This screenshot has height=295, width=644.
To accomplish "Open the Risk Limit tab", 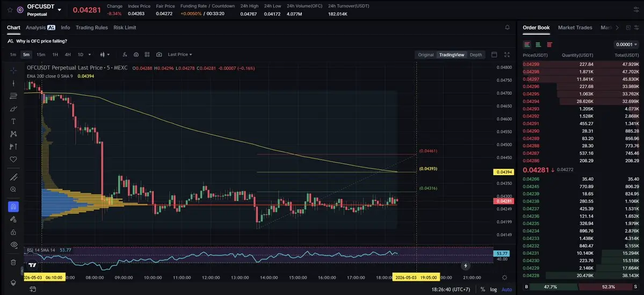I will click(x=125, y=27).
